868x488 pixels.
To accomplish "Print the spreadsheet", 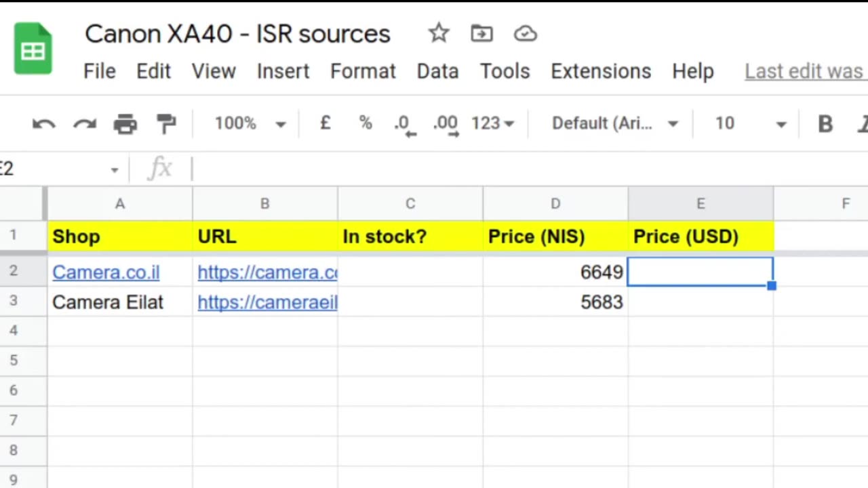I will click(x=125, y=123).
